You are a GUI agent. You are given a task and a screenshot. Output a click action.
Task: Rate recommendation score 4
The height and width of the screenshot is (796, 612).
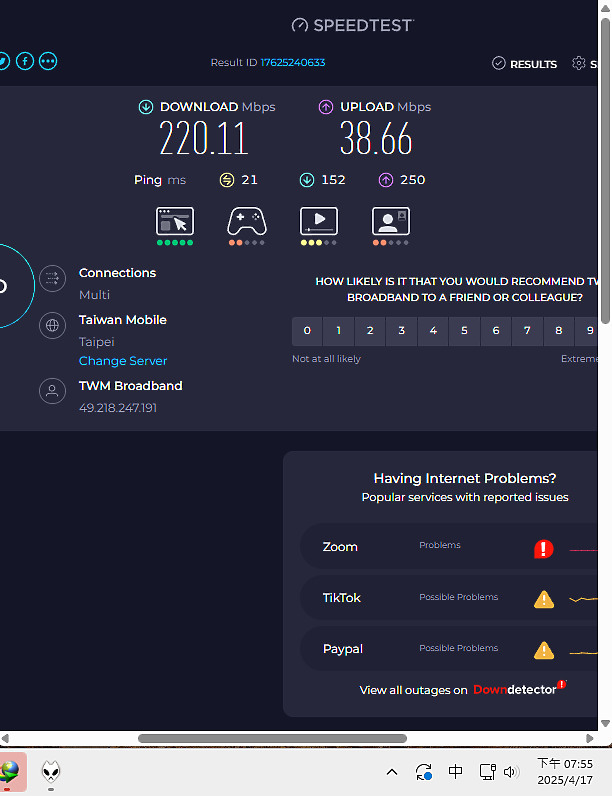pyautogui.click(x=433, y=331)
